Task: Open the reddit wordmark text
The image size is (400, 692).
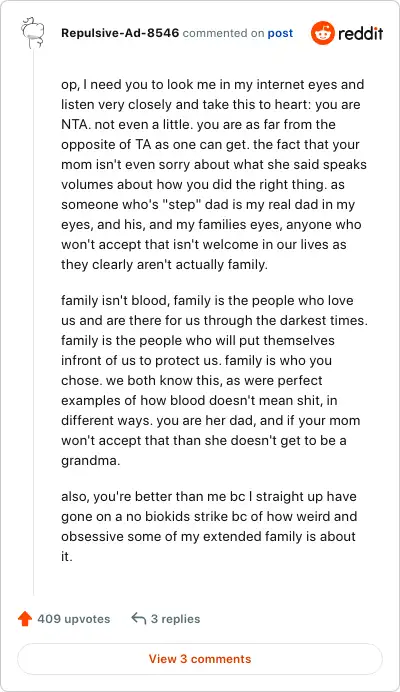Action: (x=361, y=34)
